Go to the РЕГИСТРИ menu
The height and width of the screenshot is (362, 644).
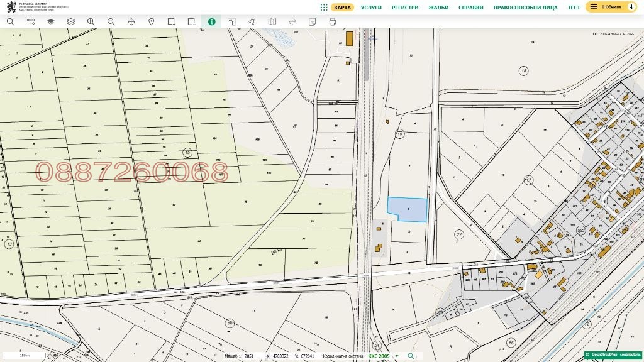(x=405, y=8)
